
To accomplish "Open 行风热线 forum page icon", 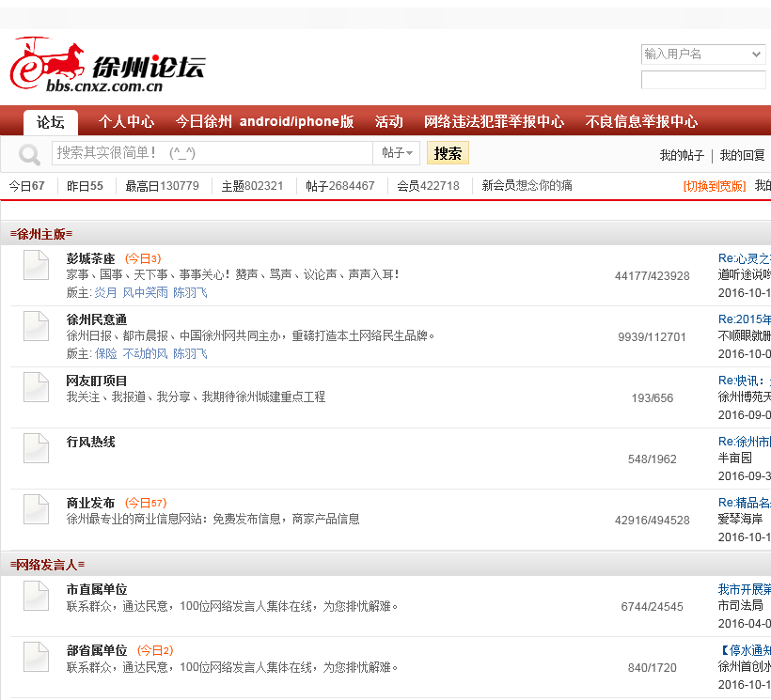I will (x=36, y=448).
